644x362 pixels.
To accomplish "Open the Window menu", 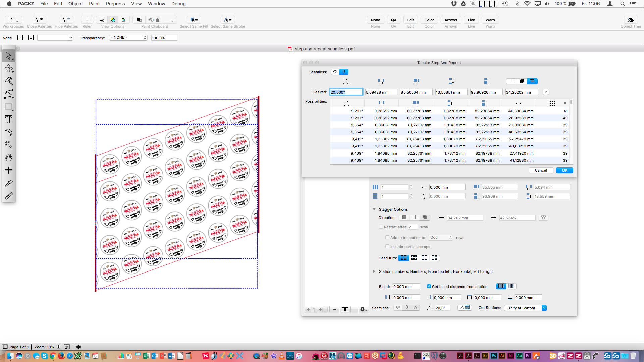I will (156, 4).
